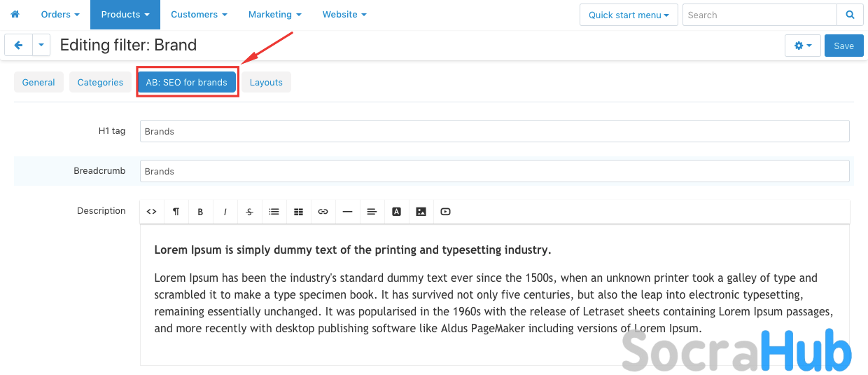The image size is (868, 375).
Task: Click into the H1 tag input field
Action: (x=494, y=131)
